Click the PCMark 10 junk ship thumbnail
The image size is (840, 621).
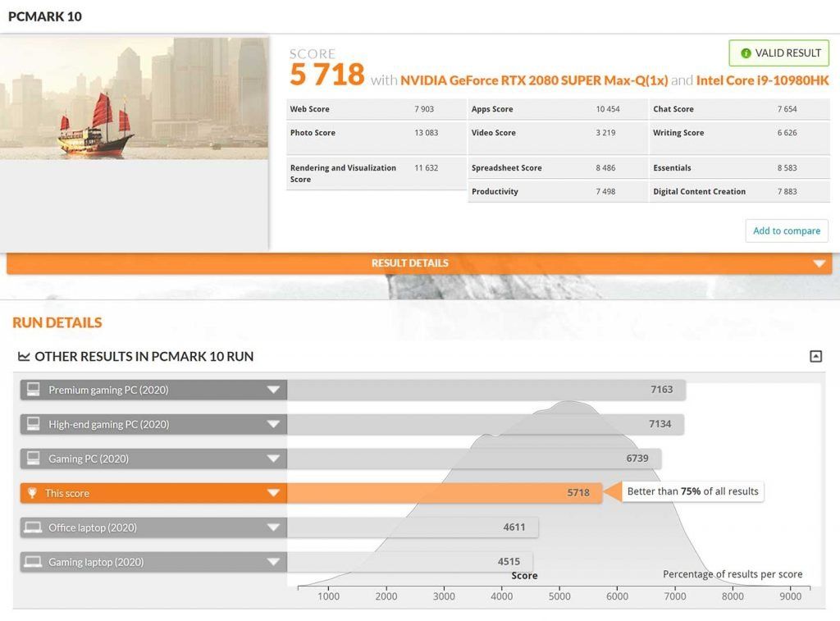134,98
